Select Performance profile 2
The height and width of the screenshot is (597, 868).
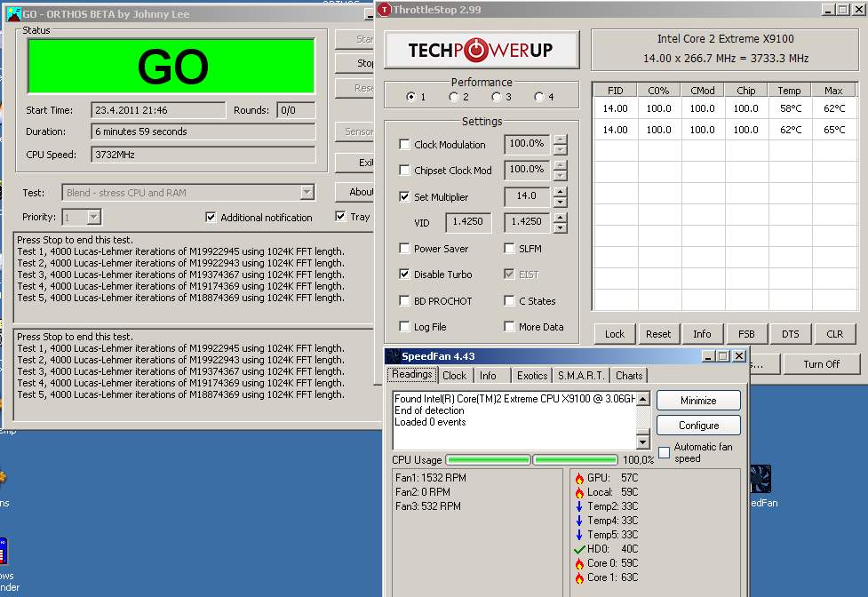click(x=453, y=97)
